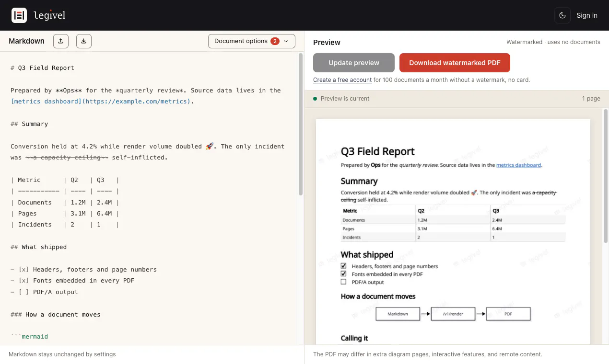
Task: Upload a Markdown file using the upload icon
Action: point(61,41)
